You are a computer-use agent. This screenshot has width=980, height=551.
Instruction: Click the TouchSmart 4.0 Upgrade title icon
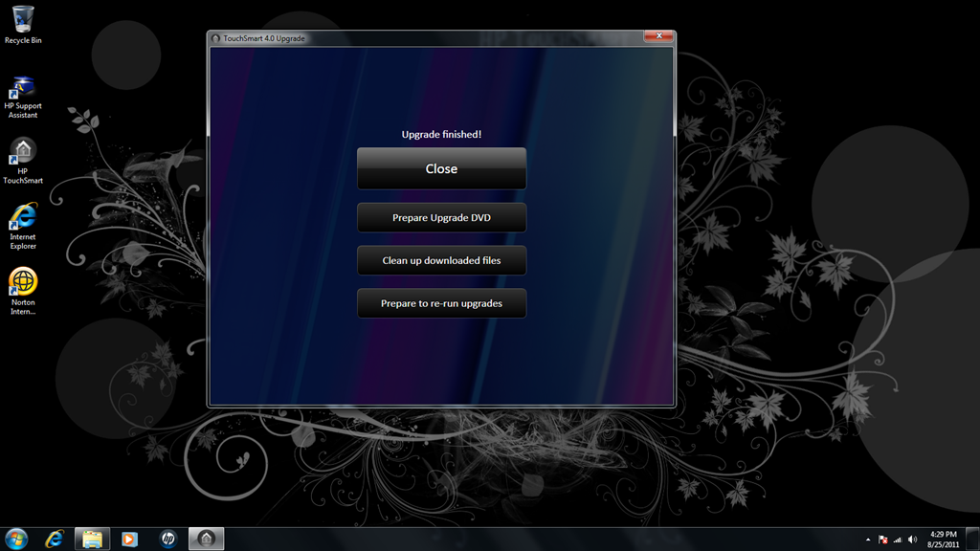pos(215,38)
